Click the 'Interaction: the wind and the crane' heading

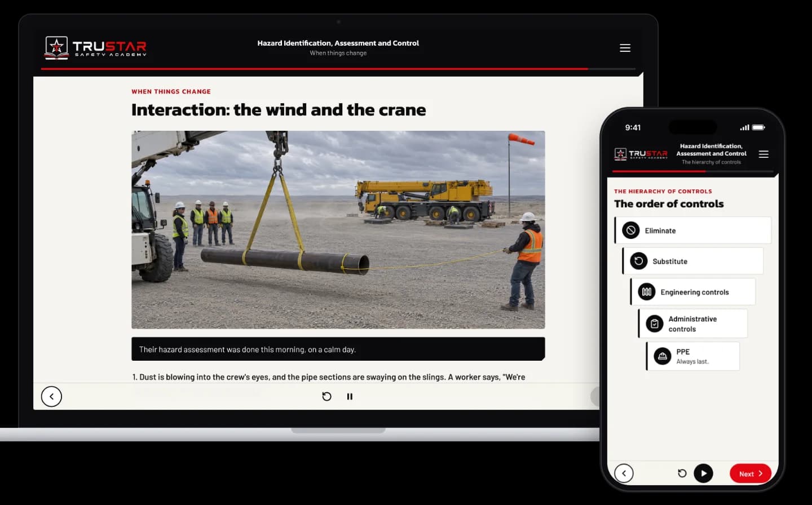[x=279, y=110]
